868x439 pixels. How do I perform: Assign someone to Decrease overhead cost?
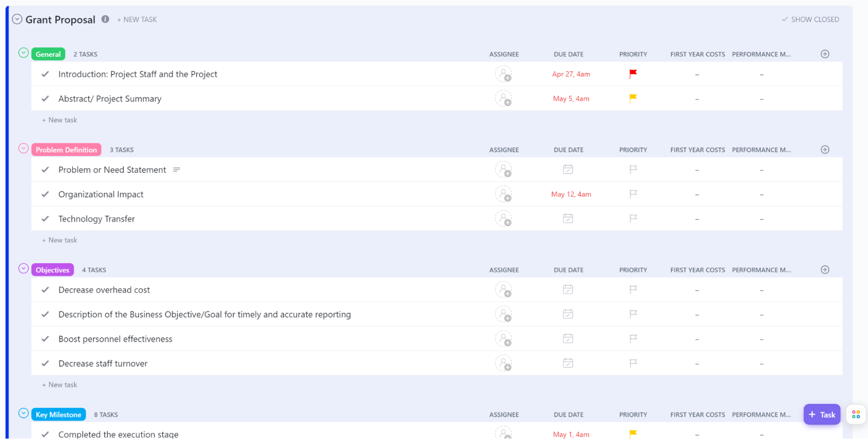tap(503, 290)
